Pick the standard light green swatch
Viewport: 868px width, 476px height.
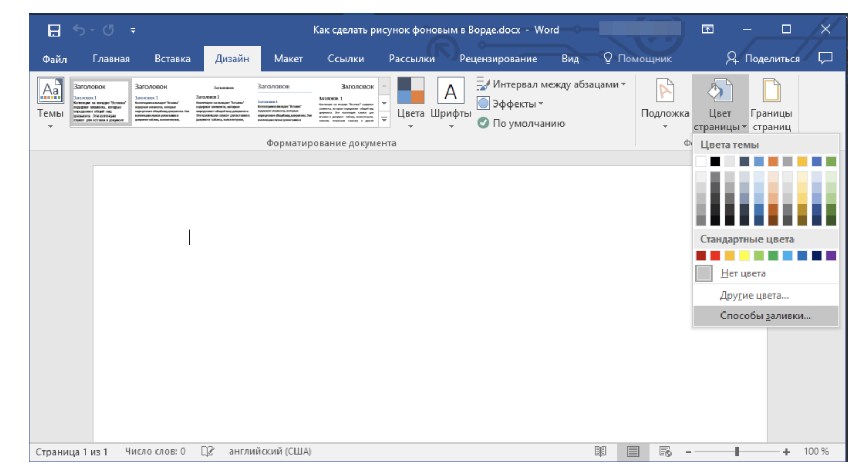pos(759,256)
